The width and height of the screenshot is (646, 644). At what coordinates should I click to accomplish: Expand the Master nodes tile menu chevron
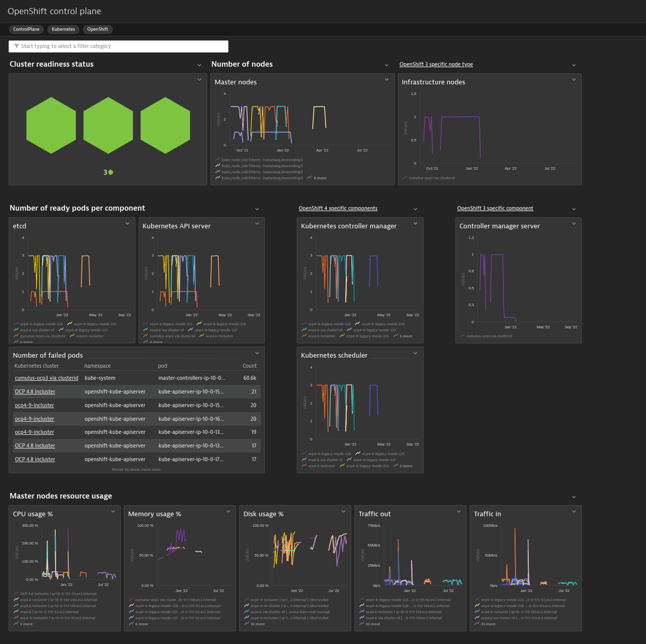pos(387,80)
